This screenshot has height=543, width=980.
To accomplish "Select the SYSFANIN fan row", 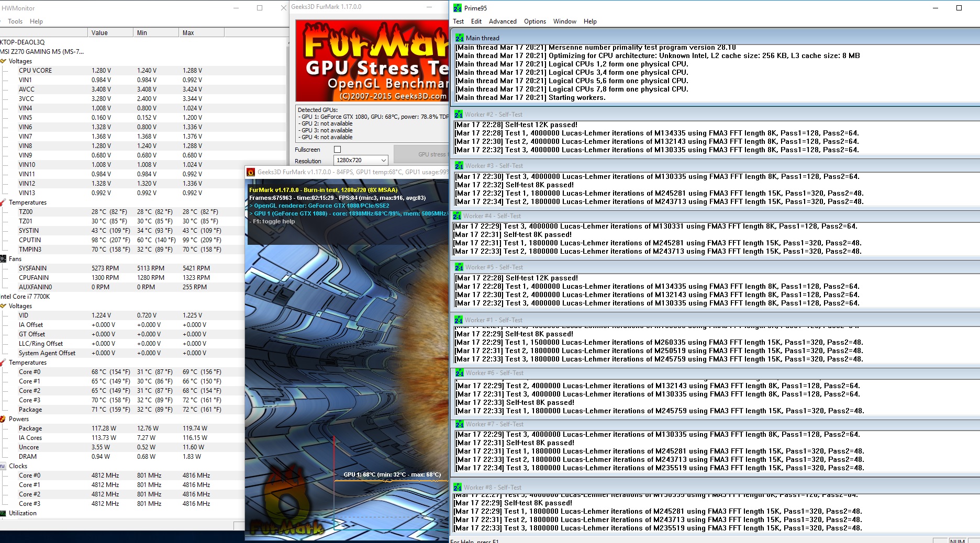I will click(122, 268).
